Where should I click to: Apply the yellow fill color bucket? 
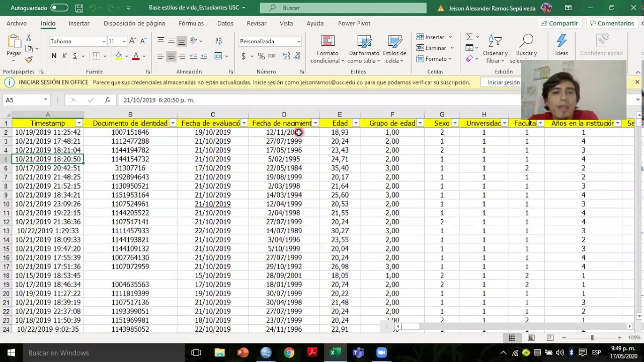click(119, 56)
